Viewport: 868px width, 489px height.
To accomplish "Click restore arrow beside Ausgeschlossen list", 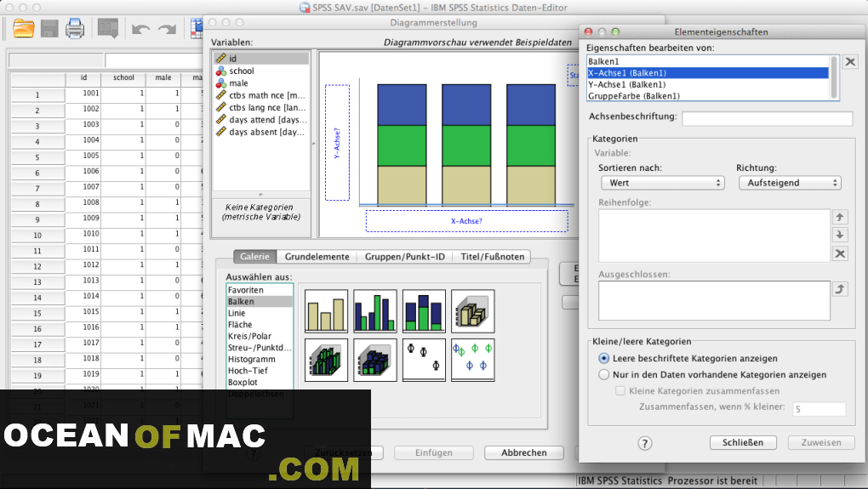I will pyautogui.click(x=840, y=289).
